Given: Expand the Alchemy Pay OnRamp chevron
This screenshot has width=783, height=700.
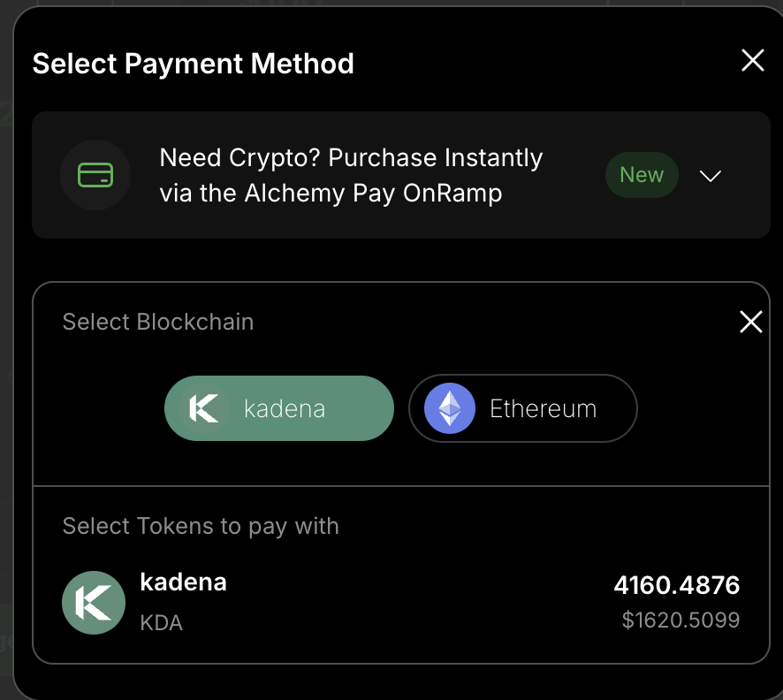Looking at the screenshot, I should point(710,176).
